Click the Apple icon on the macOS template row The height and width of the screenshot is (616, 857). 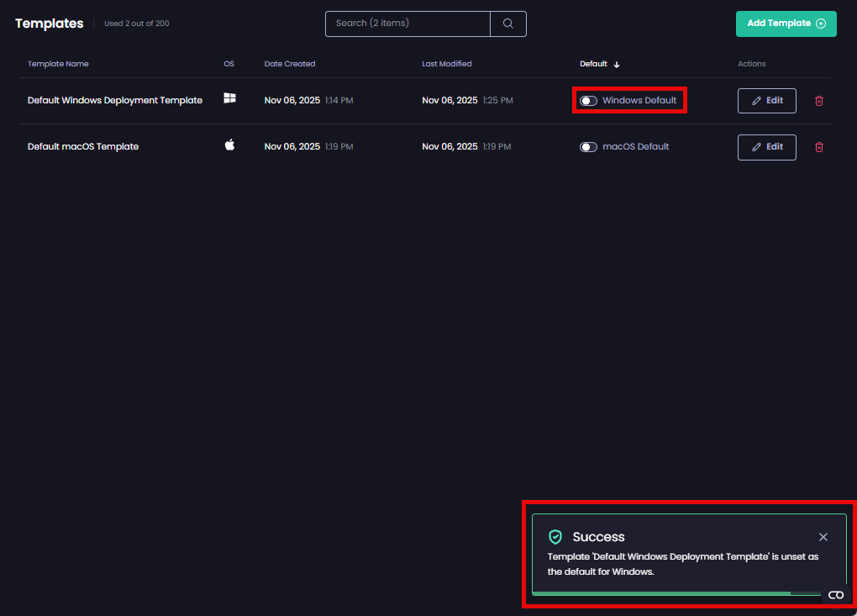tap(229, 145)
